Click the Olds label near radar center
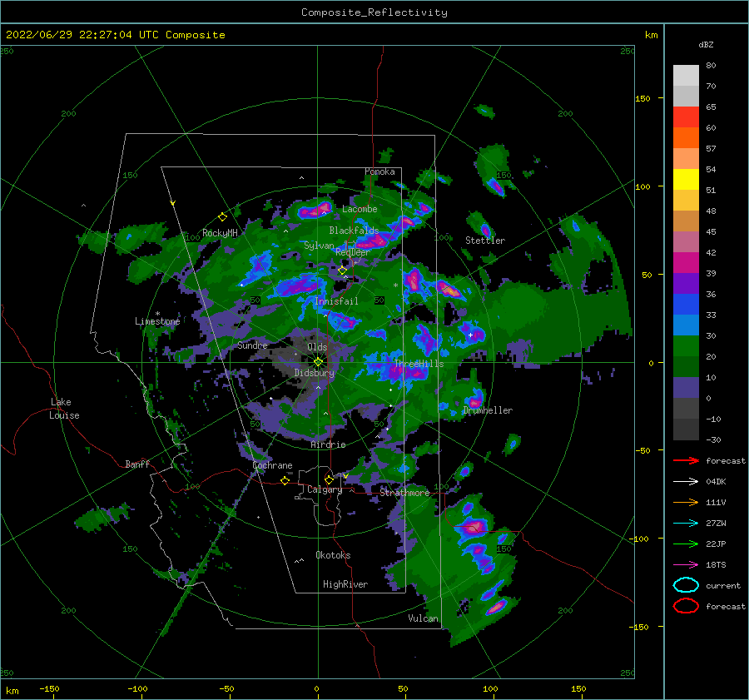Screen dimensions: 749x700 pyautogui.click(x=317, y=347)
